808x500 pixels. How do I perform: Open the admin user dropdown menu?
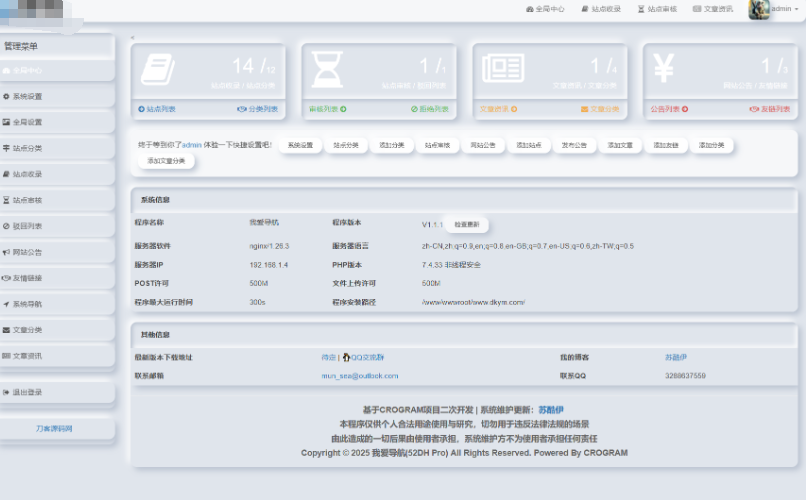point(781,9)
